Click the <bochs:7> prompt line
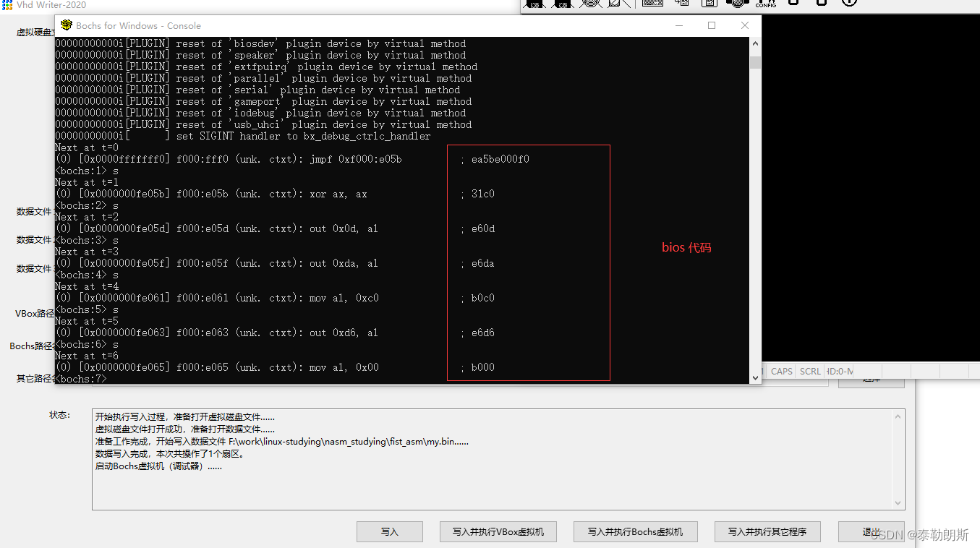The width and height of the screenshot is (980, 548). 80,379
